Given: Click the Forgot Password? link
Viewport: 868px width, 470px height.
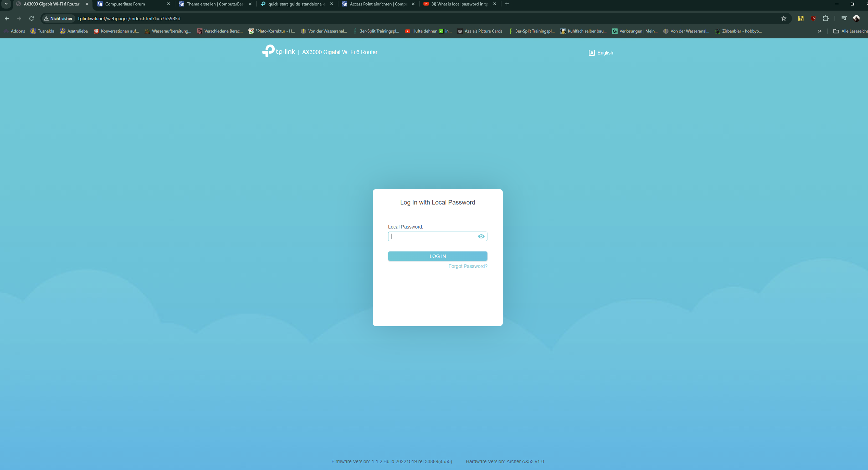Looking at the screenshot, I should (x=468, y=266).
